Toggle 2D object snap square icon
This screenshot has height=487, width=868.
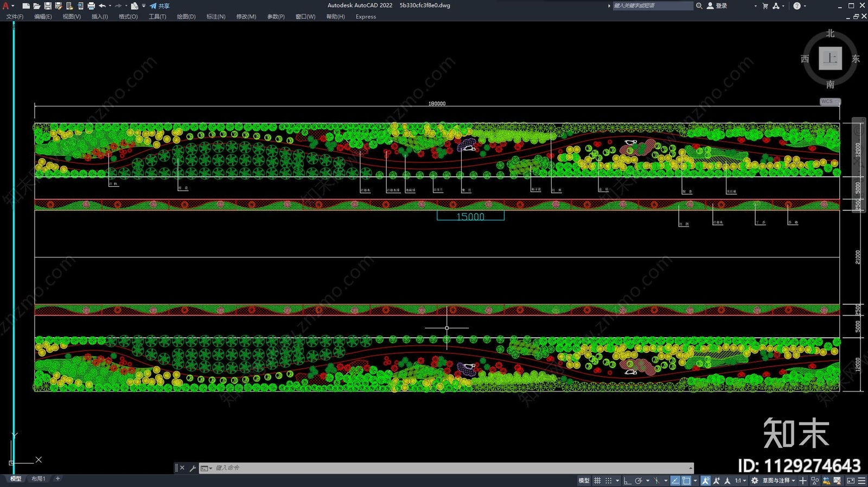686,480
